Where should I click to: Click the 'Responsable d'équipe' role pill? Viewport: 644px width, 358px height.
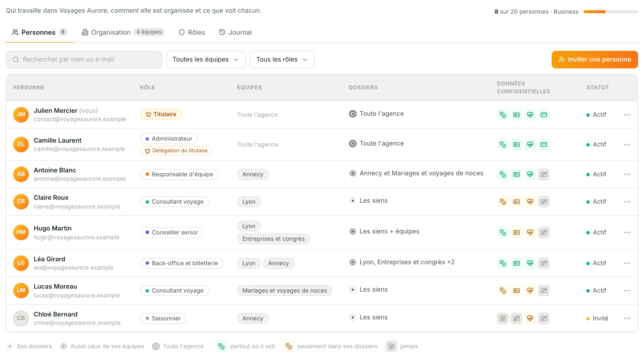pyautogui.click(x=179, y=174)
